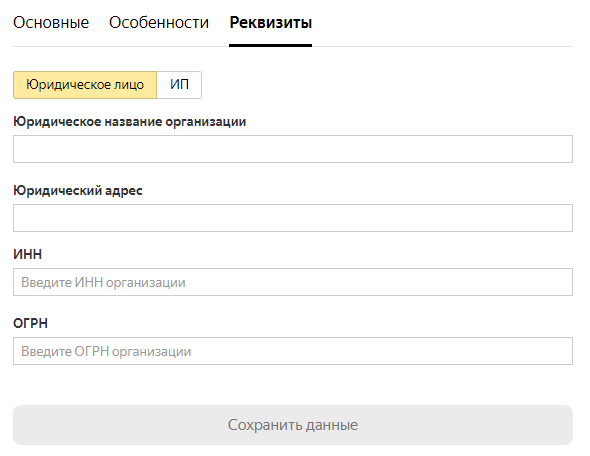Click the Юридический адрес label text

coord(78,191)
